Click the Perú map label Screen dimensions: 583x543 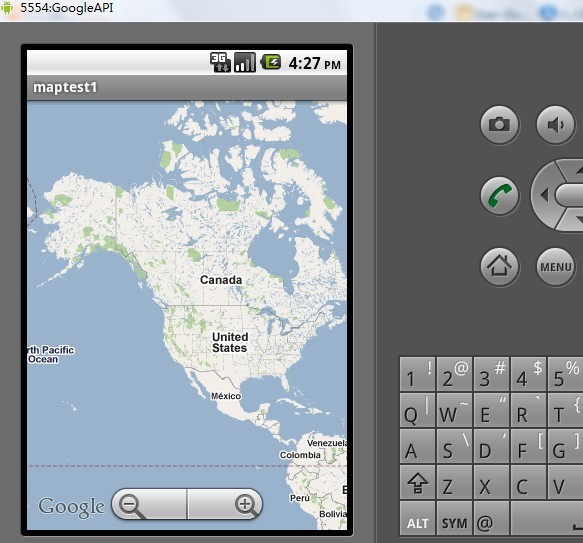pos(299,498)
